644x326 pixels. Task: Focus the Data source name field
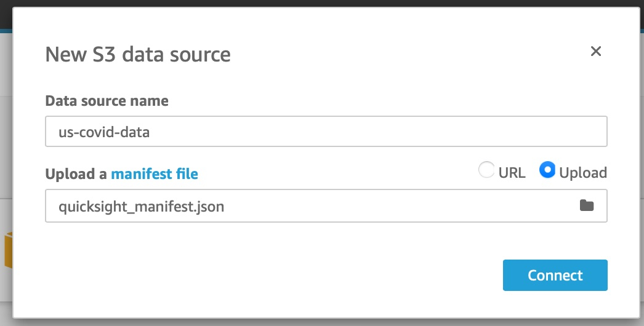pos(326,132)
